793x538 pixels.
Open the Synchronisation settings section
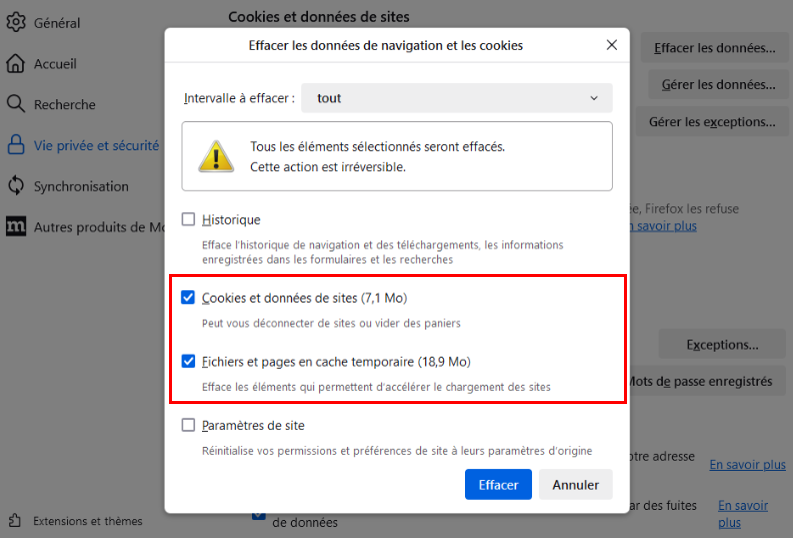[x=81, y=186]
